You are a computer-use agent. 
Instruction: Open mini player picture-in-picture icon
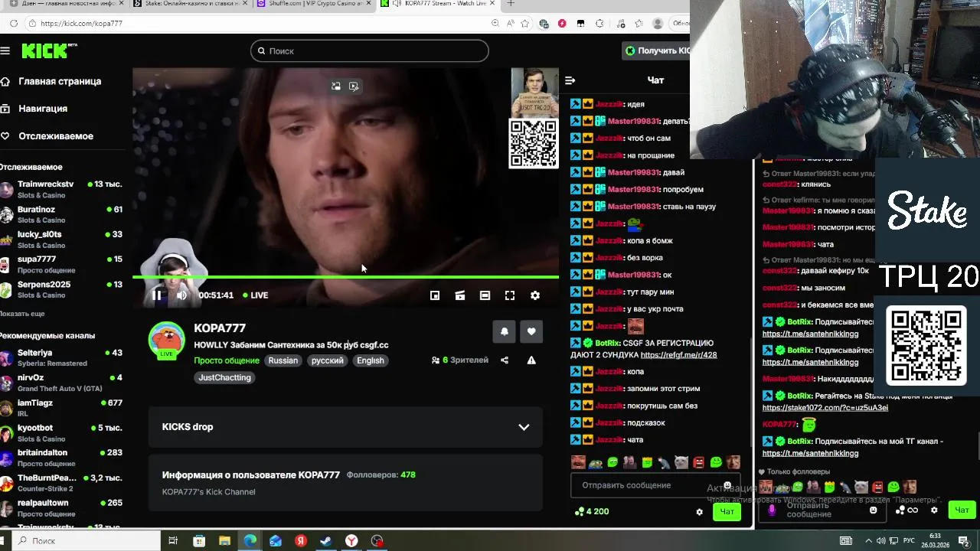tap(435, 295)
